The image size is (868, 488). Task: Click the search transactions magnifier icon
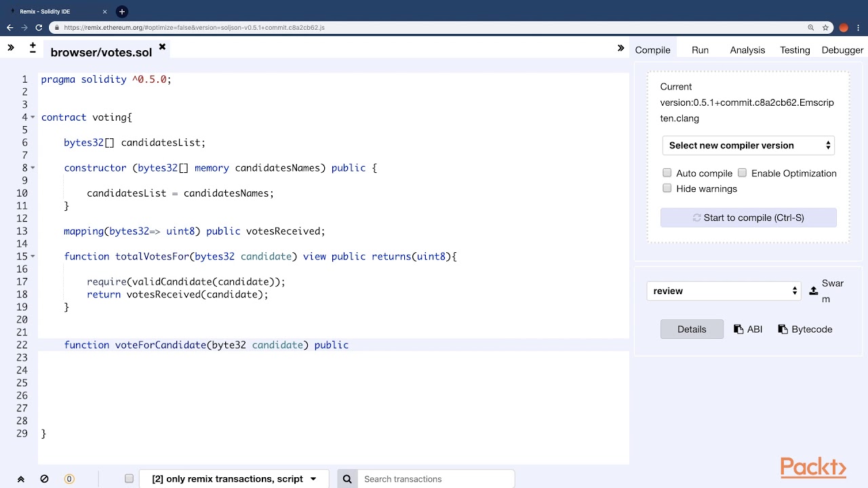click(347, 479)
